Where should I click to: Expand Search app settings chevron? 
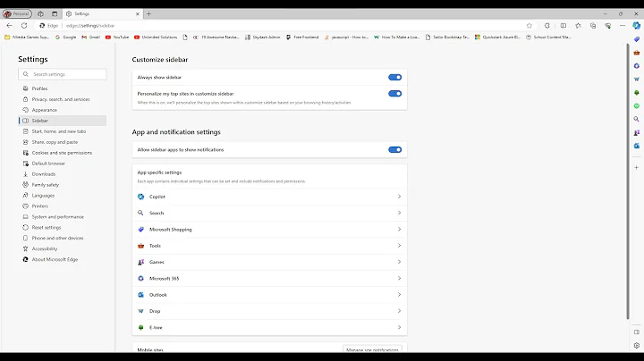tap(399, 213)
